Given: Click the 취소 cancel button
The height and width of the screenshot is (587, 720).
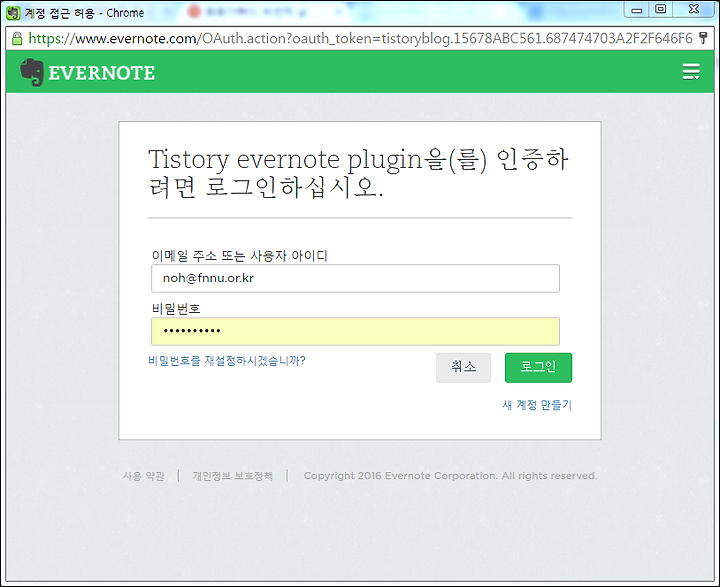Looking at the screenshot, I should tap(463, 367).
